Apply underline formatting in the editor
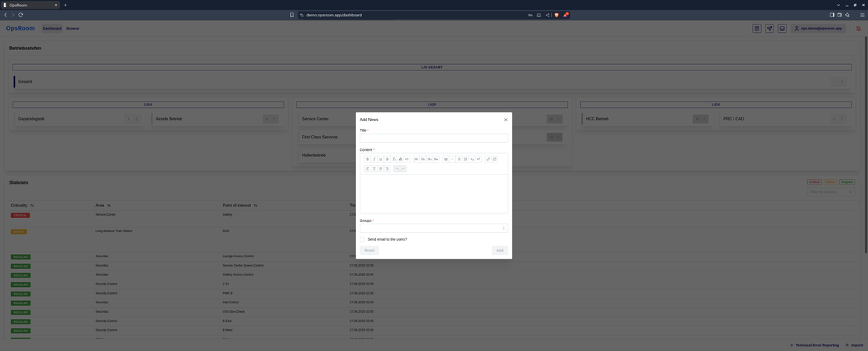This screenshot has height=351, width=868. [x=380, y=159]
